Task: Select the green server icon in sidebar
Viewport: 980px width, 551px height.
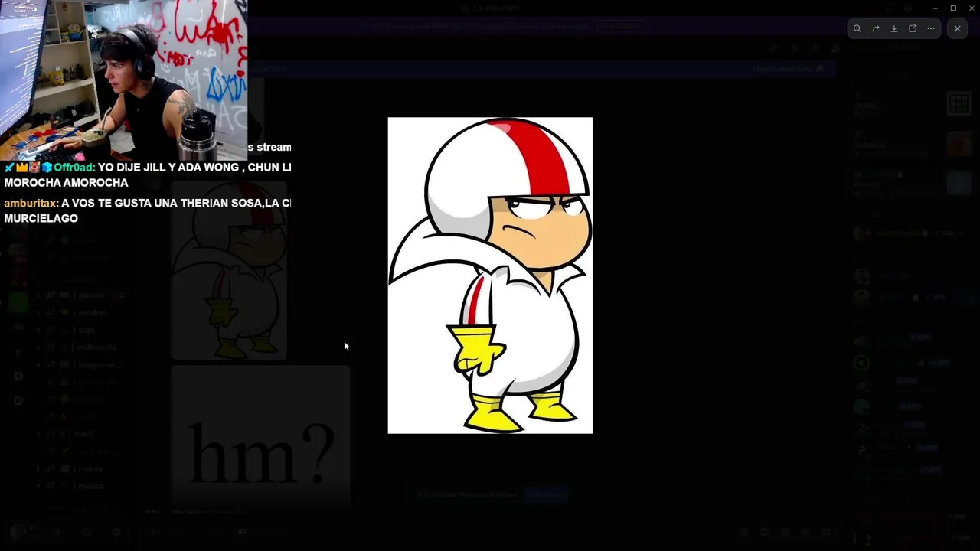Action: [x=18, y=302]
